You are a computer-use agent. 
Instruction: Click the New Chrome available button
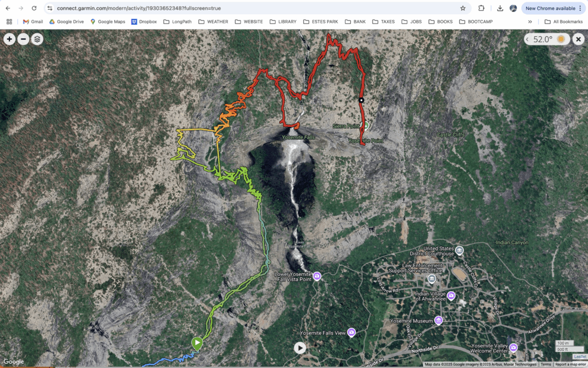click(550, 9)
